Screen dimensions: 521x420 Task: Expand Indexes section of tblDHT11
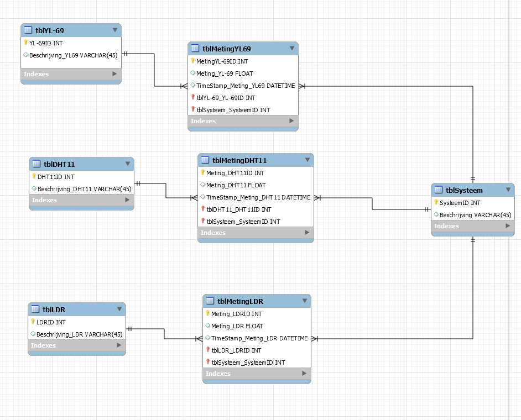click(x=127, y=200)
